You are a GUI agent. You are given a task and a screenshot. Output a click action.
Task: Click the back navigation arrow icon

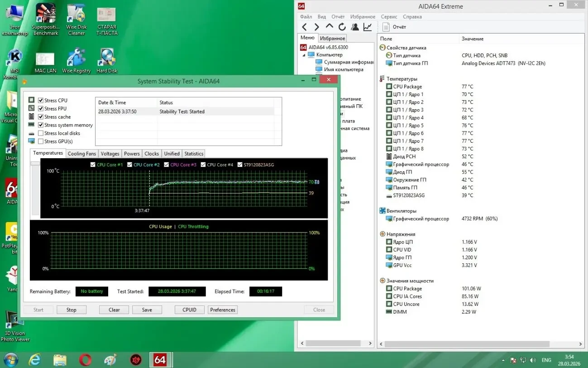pyautogui.click(x=304, y=27)
